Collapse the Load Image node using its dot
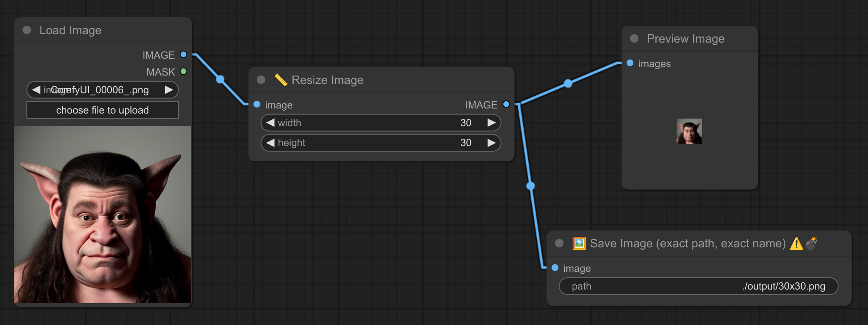 27,30
